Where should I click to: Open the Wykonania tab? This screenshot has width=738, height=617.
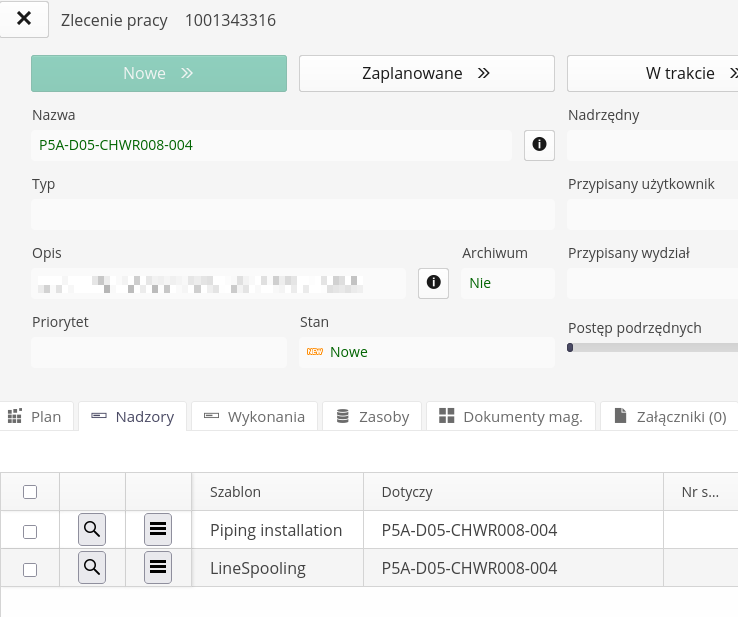click(254, 417)
